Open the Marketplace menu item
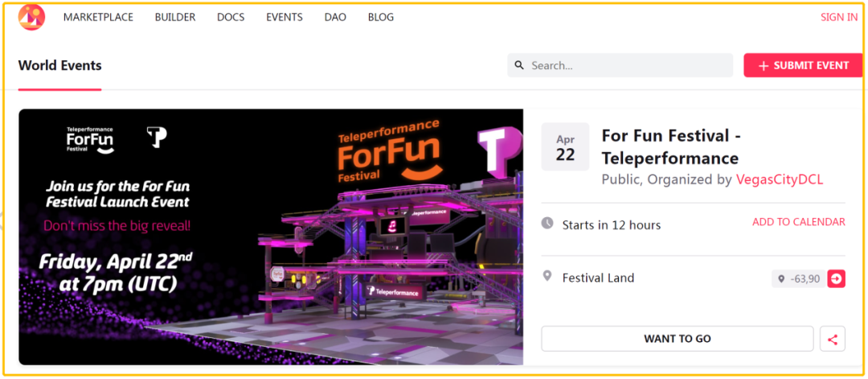 pyautogui.click(x=98, y=17)
